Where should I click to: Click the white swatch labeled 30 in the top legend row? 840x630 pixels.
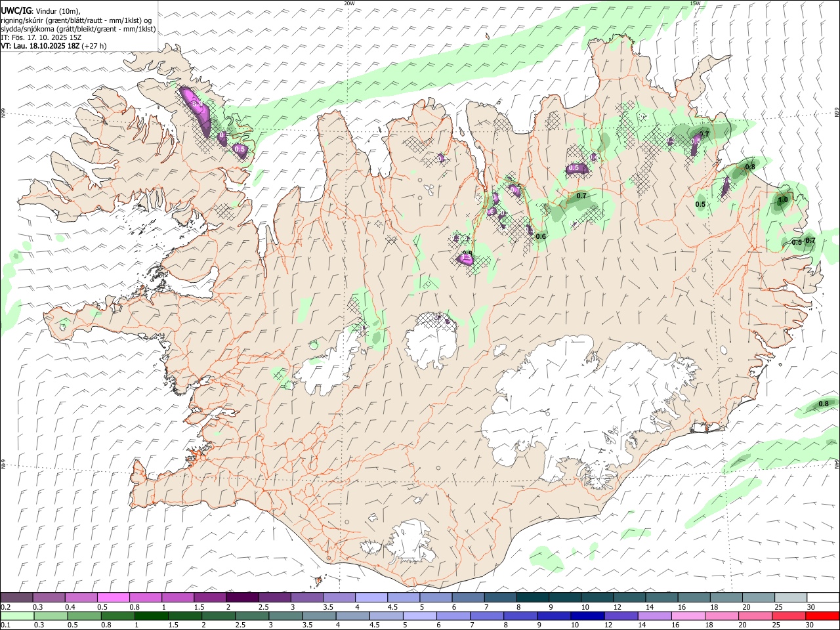pyautogui.click(x=822, y=598)
